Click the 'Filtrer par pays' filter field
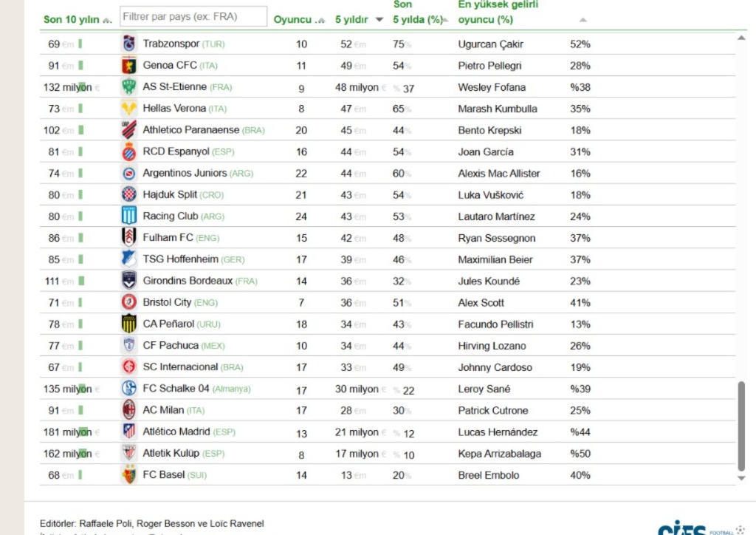Viewport: 756px width, 535px height. 193,16
